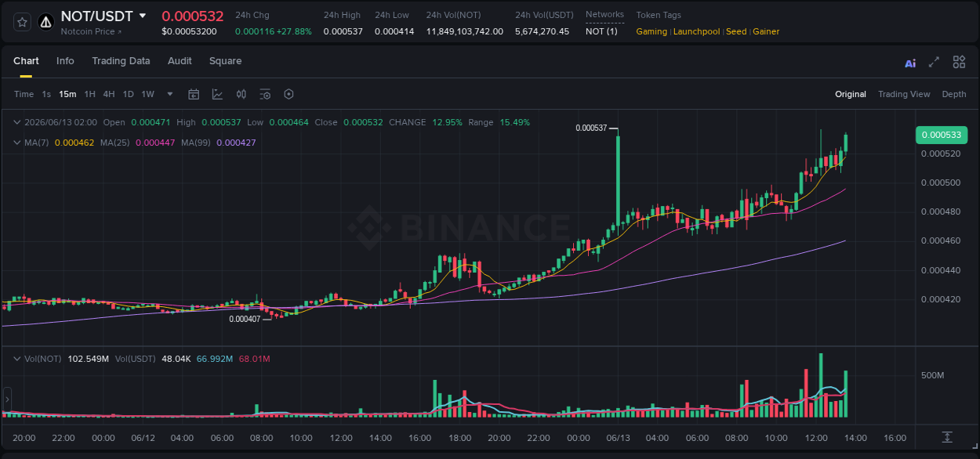
Task: Click the Range 15.49% value
Action: coord(515,122)
